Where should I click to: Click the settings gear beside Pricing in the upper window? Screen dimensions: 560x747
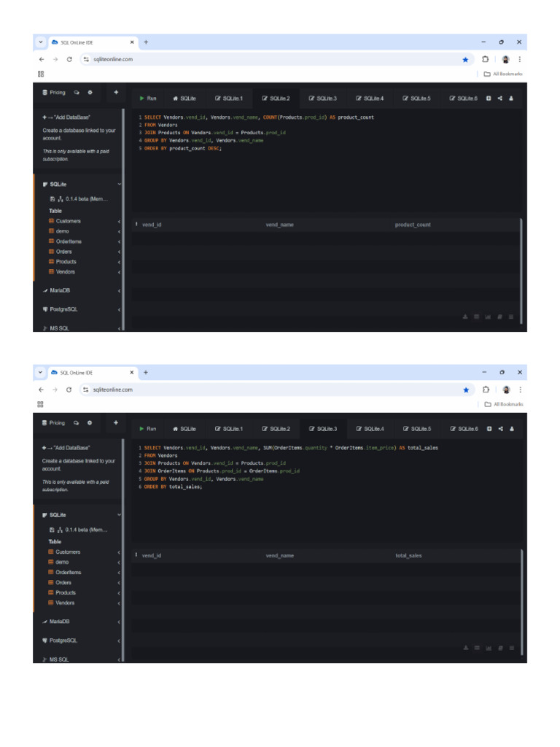(x=90, y=93)
